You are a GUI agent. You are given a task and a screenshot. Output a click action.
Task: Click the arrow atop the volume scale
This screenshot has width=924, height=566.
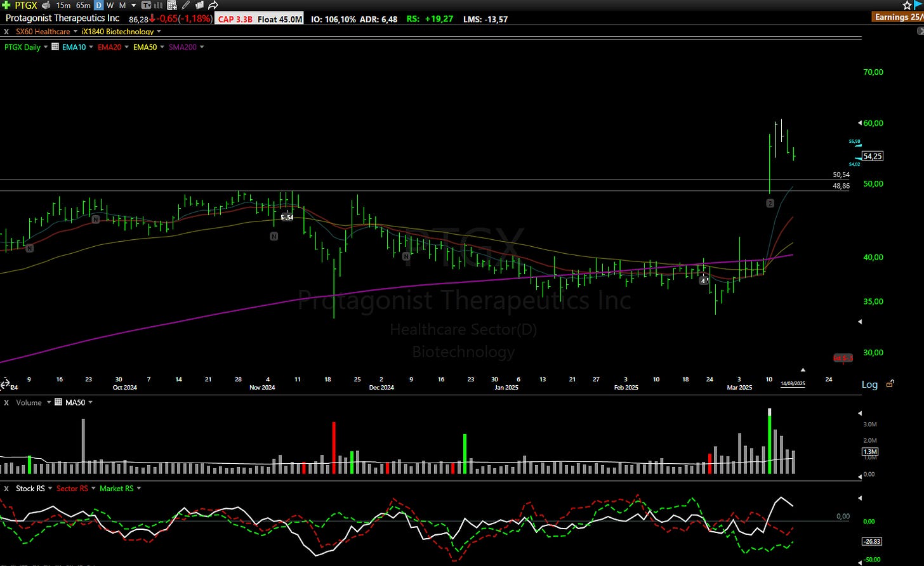click(860, 414)
